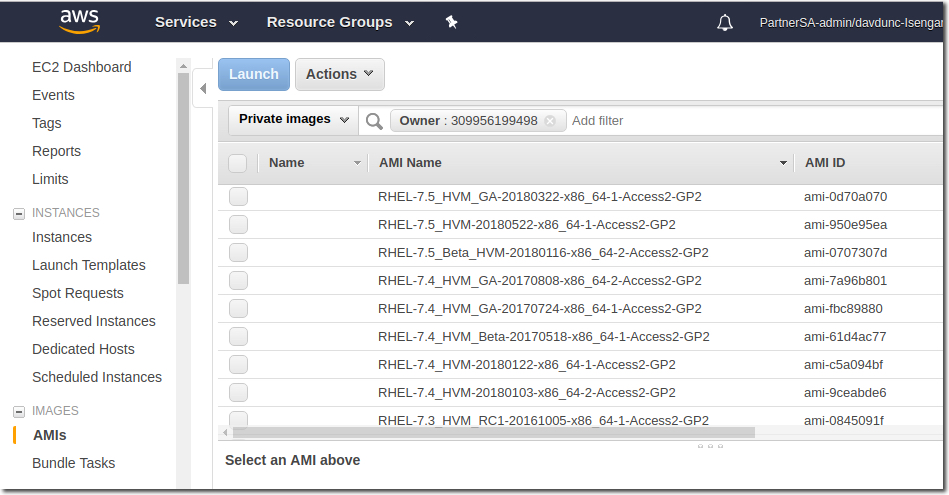Click the account menu PartnerSA-admin/davdunc

[850, 23]
